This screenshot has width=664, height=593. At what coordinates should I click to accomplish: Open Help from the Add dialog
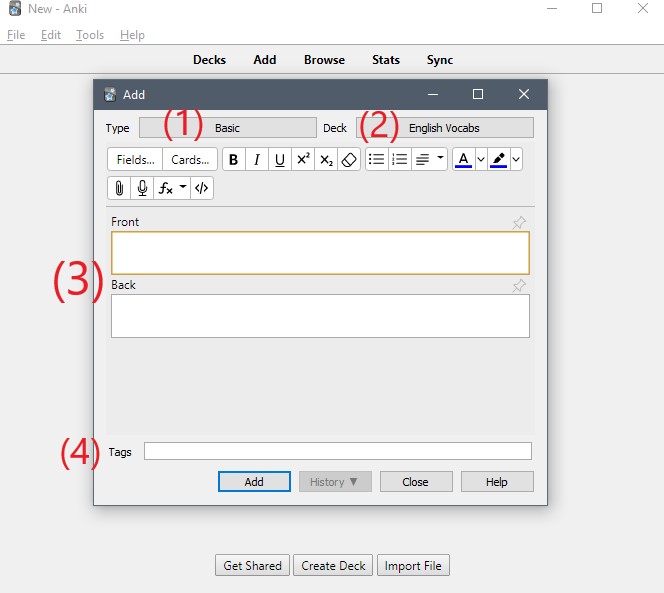(x=497, y=482)
